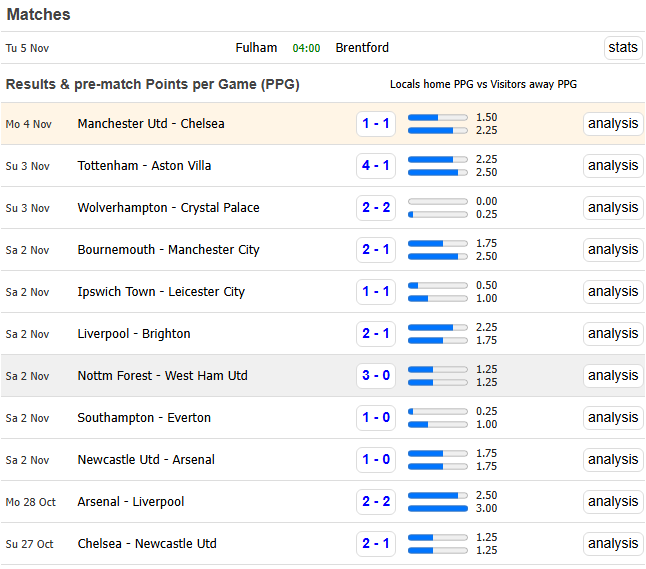Click the 2 - 1 score of Chelsea - Newcastle Utd
This screenshot has height=569, width=646.
(376, 544)
